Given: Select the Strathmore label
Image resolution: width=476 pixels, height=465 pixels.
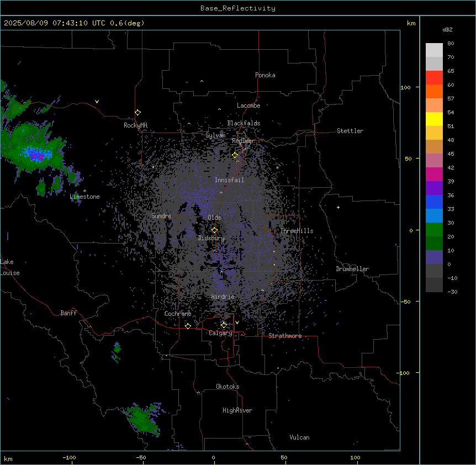Looking at the screenshot, I should coord(285,336).
